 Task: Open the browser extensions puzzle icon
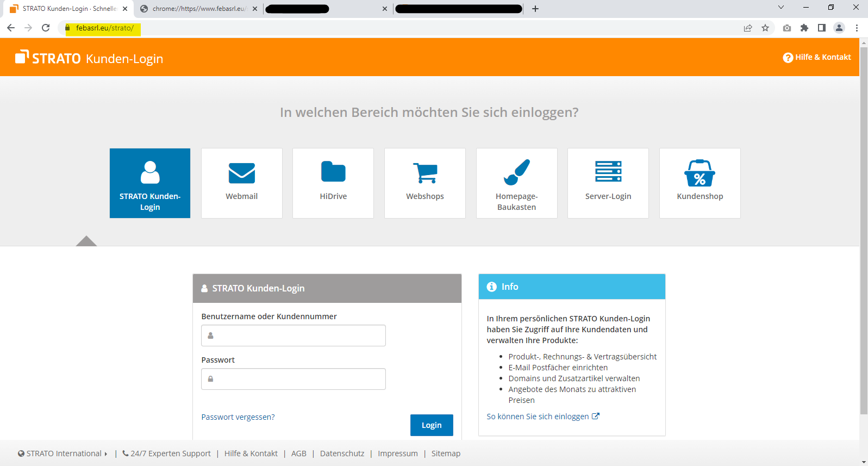tap(804, 28)
